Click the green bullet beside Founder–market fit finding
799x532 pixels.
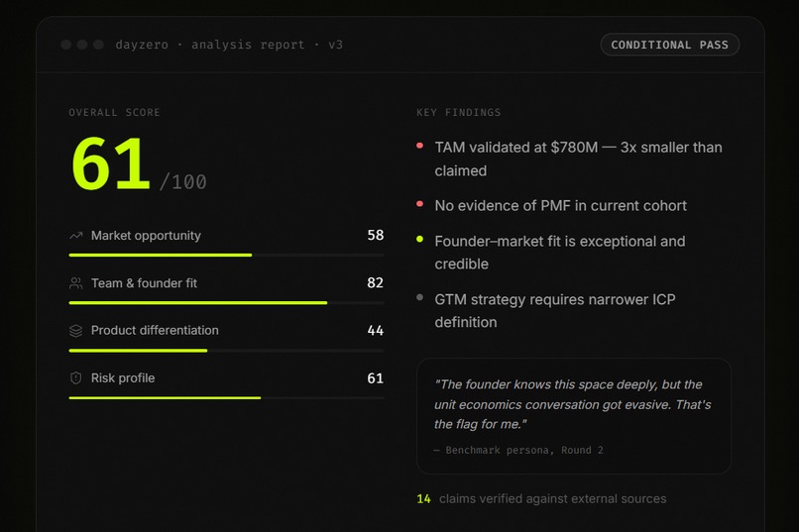tap(420, 240)
